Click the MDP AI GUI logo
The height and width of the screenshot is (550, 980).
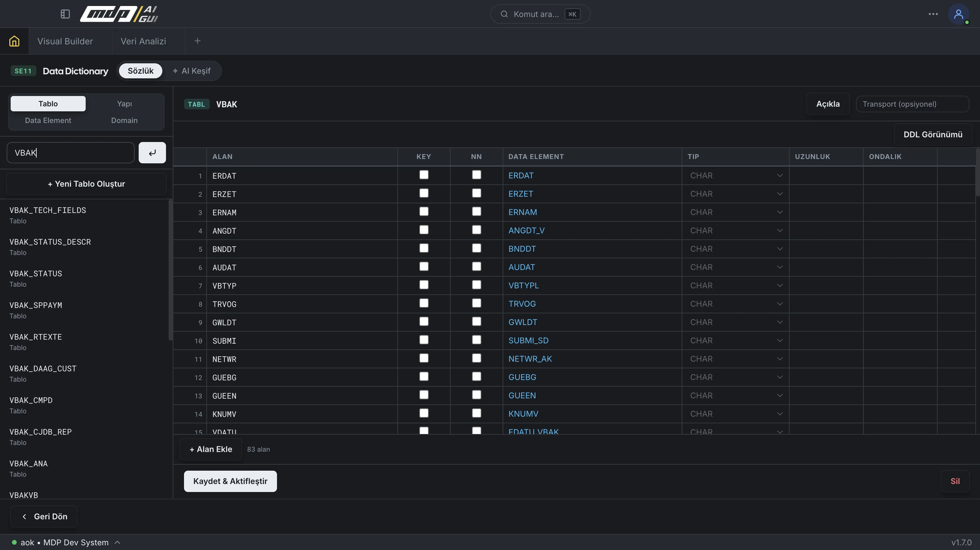[x=119, y=14]
